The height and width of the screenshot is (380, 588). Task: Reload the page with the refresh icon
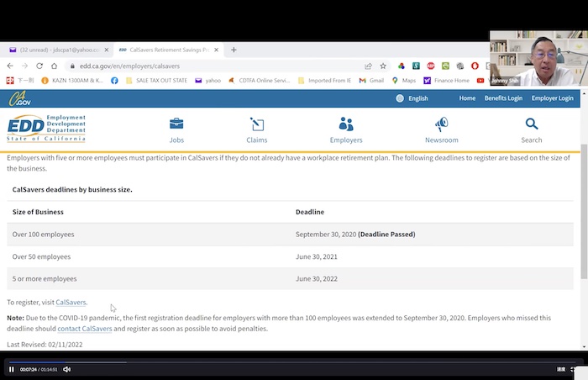39,66
